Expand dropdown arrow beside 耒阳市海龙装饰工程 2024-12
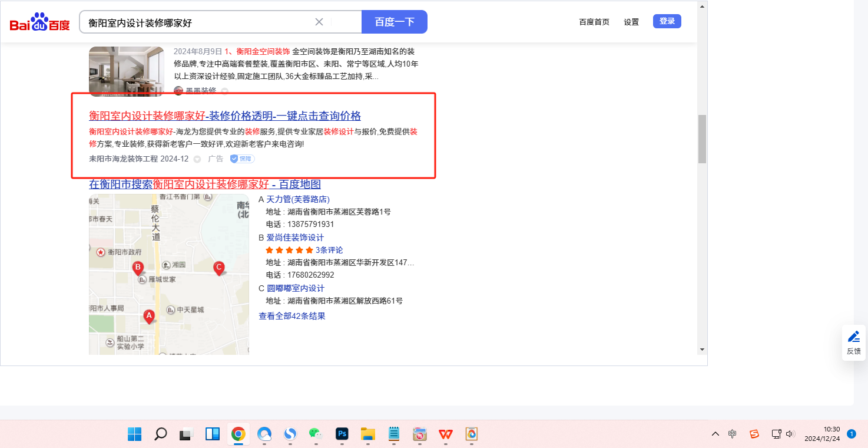The height and width of the screenshot is (448, 868). tap(197, 159)
